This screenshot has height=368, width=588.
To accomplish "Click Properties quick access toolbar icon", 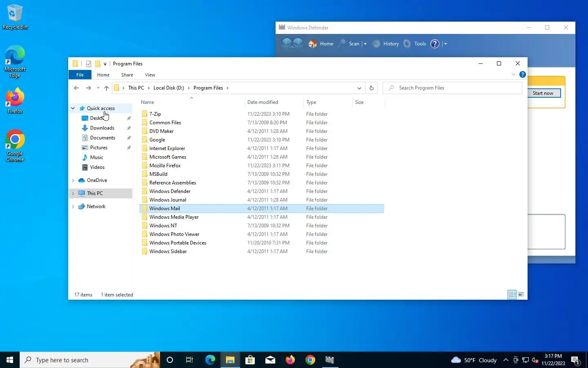I will 89,64.
